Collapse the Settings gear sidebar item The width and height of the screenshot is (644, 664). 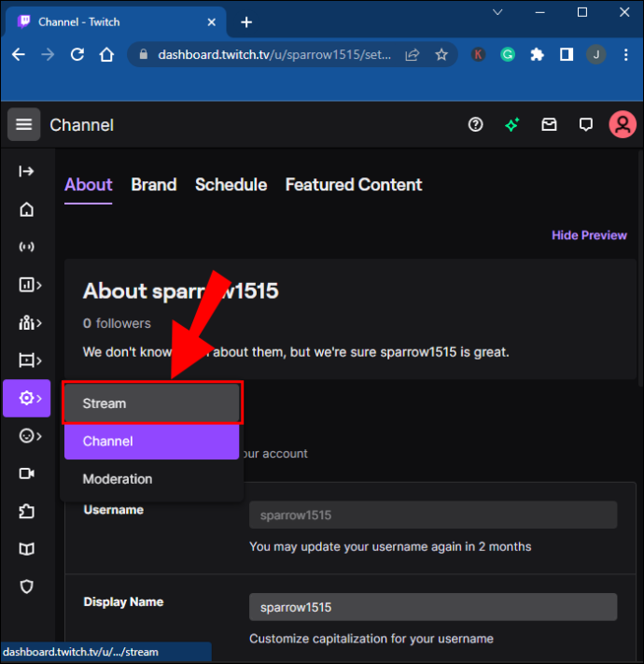pos(27,398)
